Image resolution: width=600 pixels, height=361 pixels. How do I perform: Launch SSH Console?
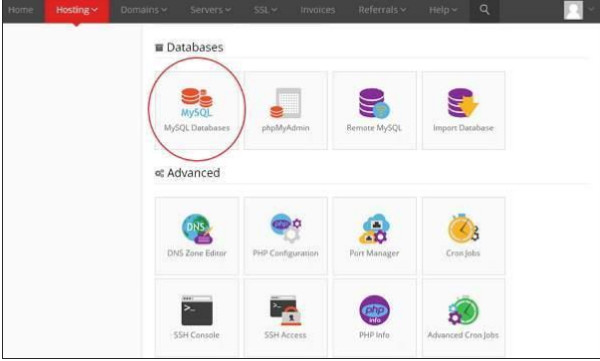(x=197, y=318)
